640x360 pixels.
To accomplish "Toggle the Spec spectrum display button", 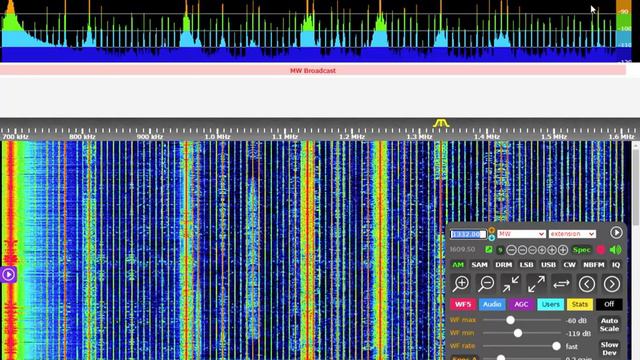I will [581, 250].
